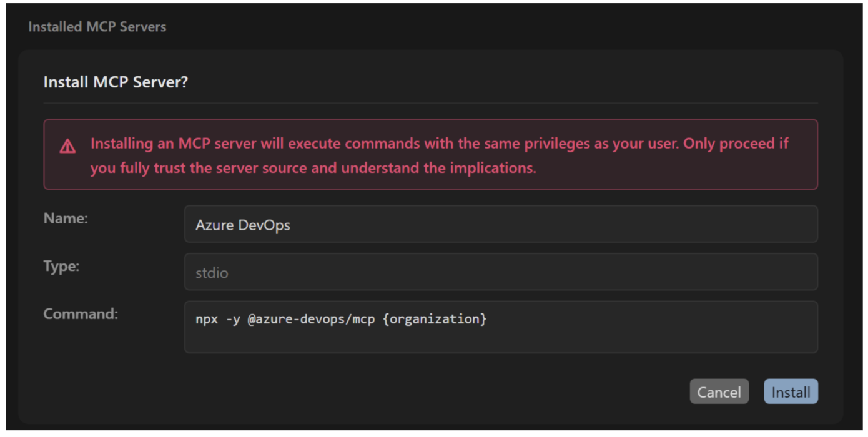This screenshot has height=437, width=868.
Task: Place cursor on npx in the command
Action: [207, 319]
